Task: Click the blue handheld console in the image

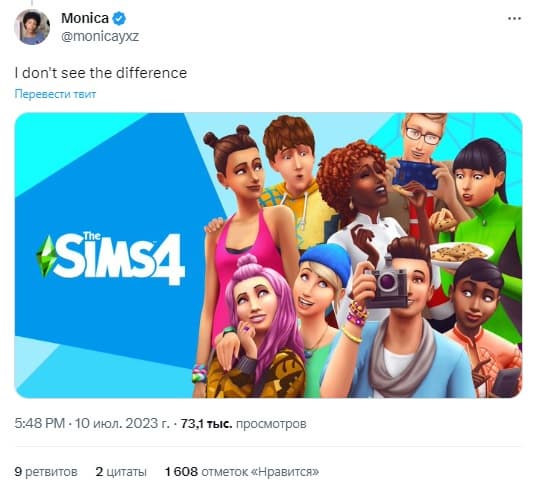Action: point(415,174)
